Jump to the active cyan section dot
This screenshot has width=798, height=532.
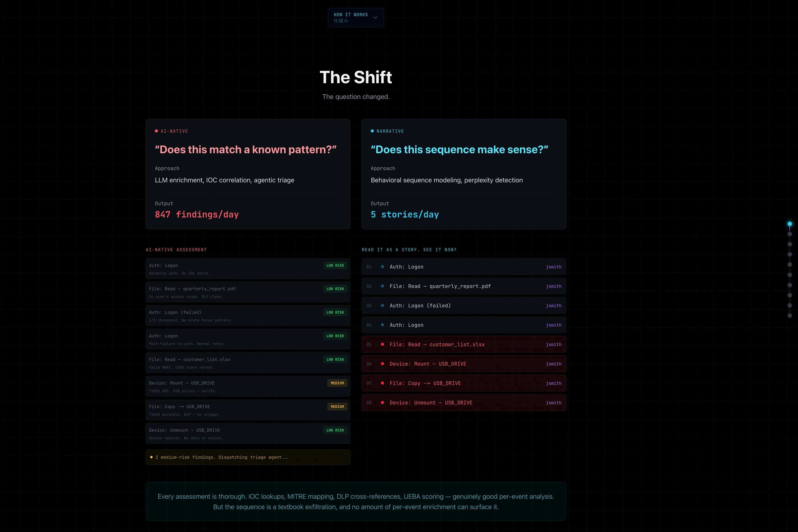789,223
